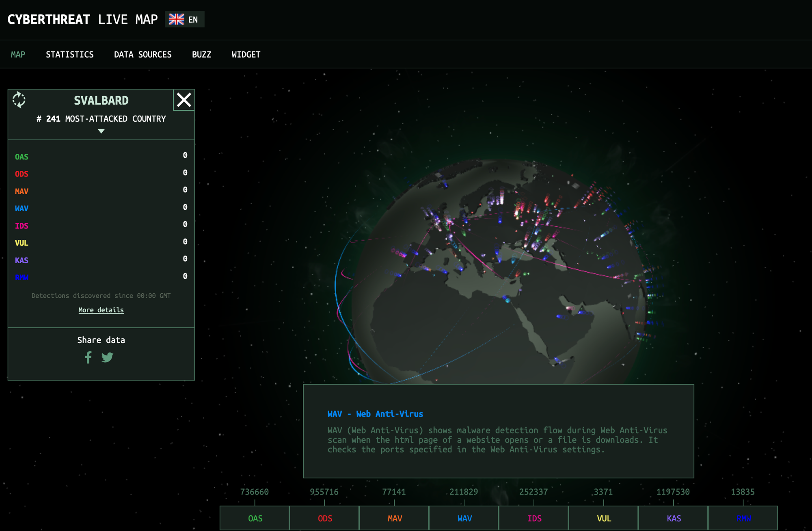Click the 252337 IDS counter

coord(533,492)
